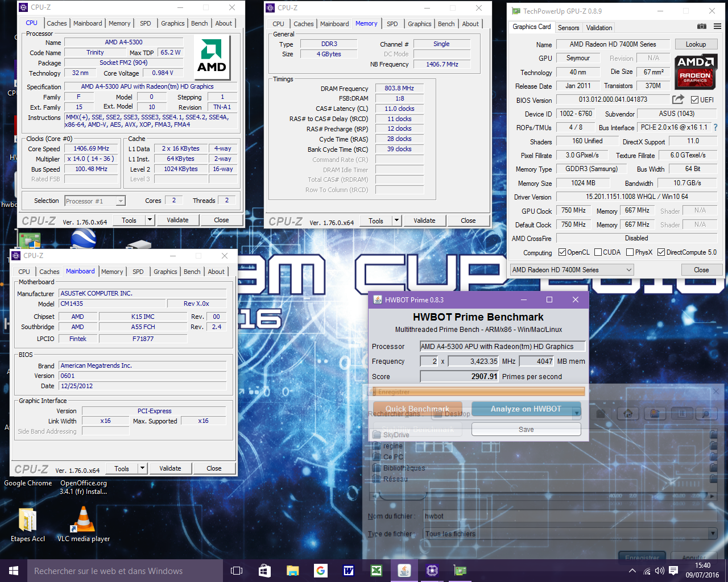Click the Core Speed value 1406.69 MHz
The width and height of the screenshot is (728, 582).
pyautogui.click(x=91, y=149)
